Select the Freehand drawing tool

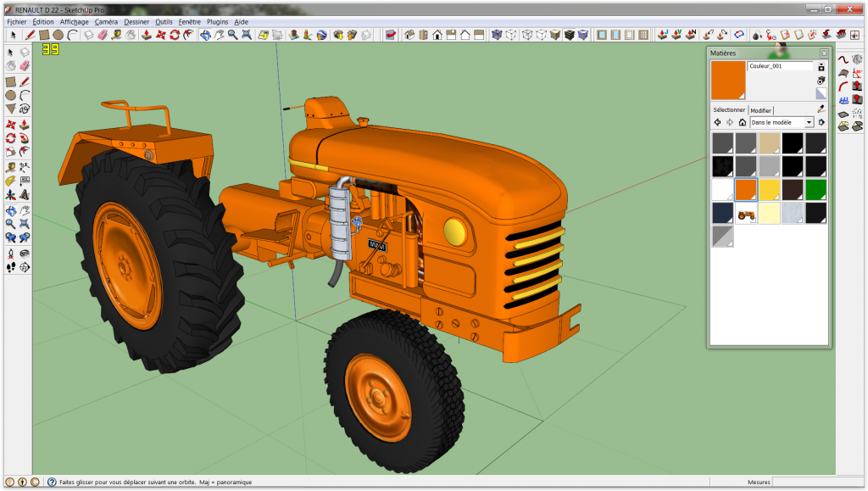[25, 109]
